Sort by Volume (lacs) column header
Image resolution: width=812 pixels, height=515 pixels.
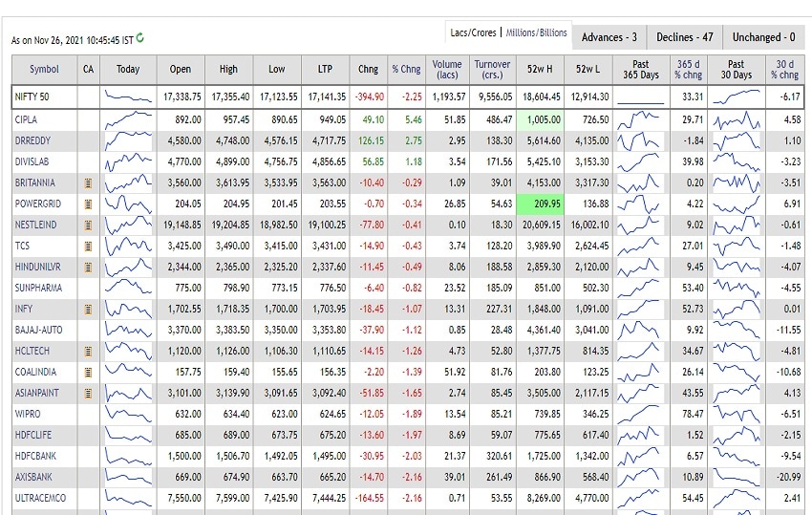pos(447,69)
